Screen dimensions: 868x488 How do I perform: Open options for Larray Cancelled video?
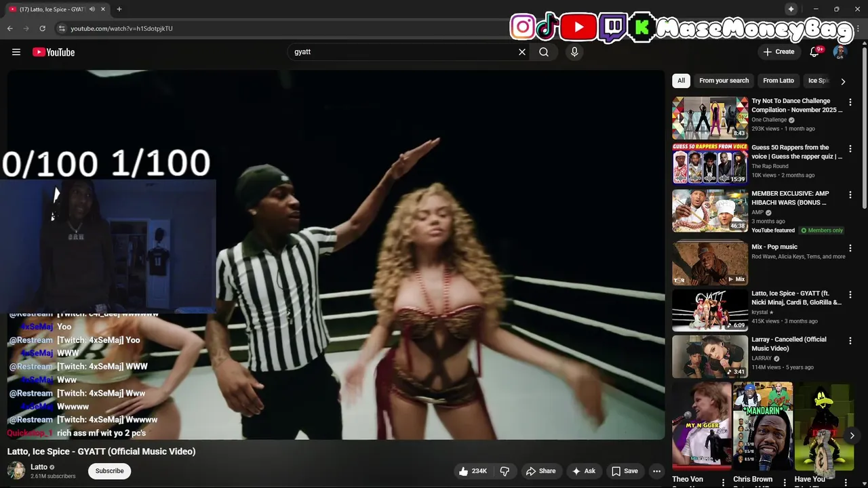click(x=850, y=340)
